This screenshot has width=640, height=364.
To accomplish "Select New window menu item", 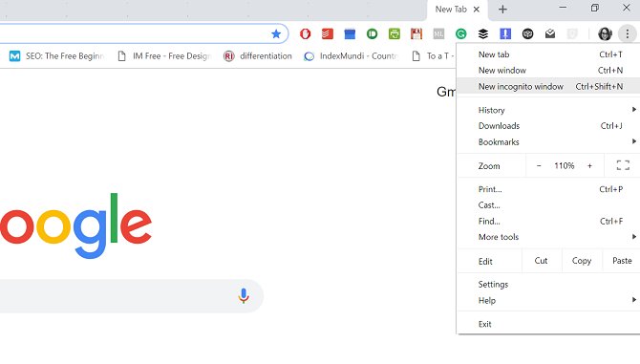I will click(x=548, y=70).
